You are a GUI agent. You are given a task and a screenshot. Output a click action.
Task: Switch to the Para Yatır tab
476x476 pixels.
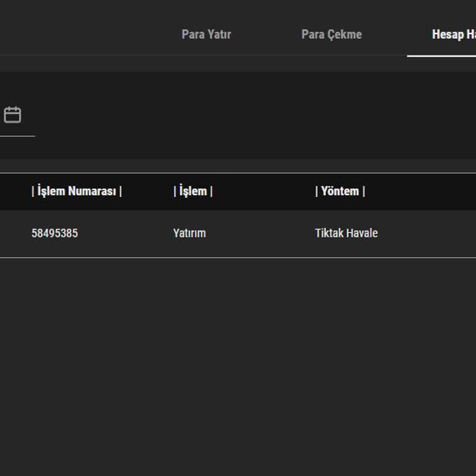click(206, 34)
